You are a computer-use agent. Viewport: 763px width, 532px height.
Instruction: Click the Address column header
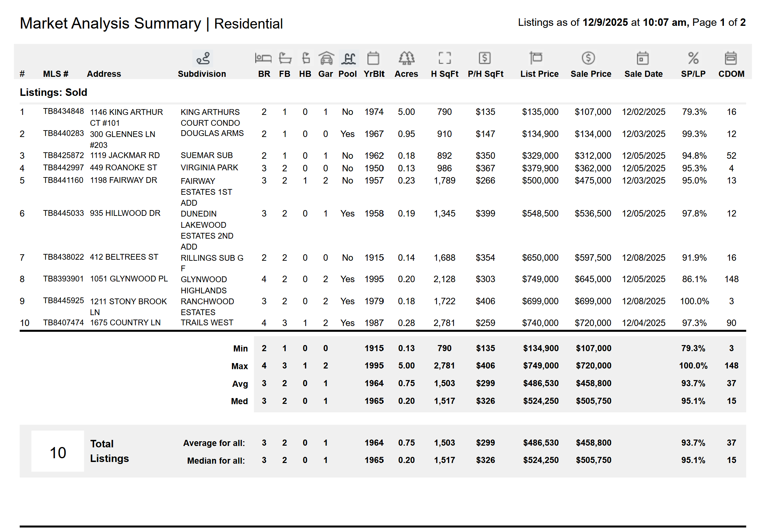point(104,74)
